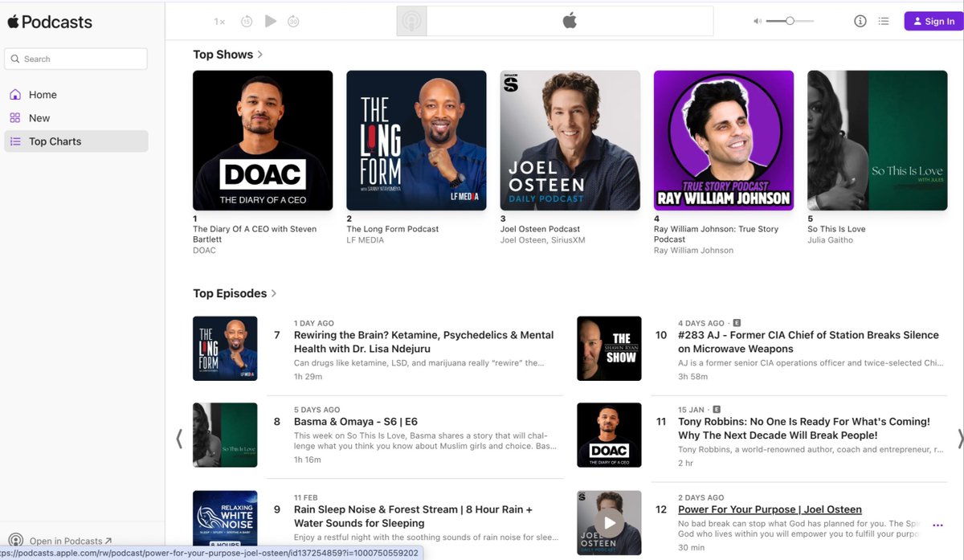Click the podcast artwork placeholder icon
The height and width of the screenshot is (560, 964).
(x=411, y=21)
